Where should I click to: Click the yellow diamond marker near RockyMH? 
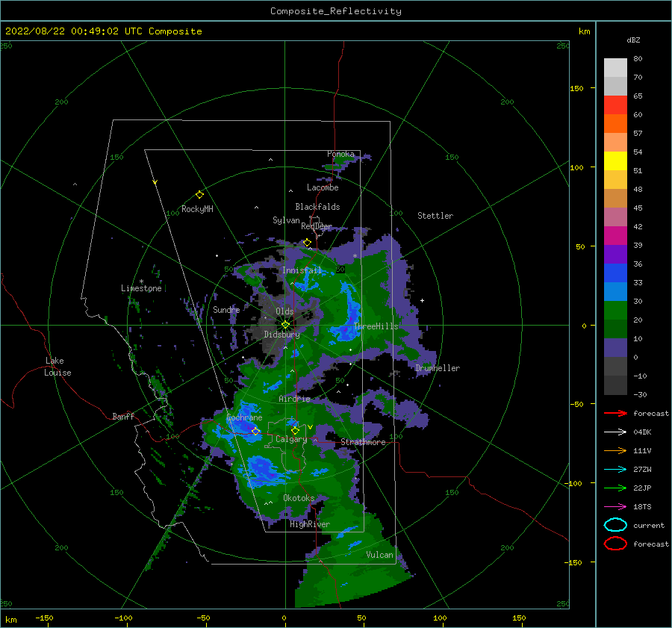199,195
